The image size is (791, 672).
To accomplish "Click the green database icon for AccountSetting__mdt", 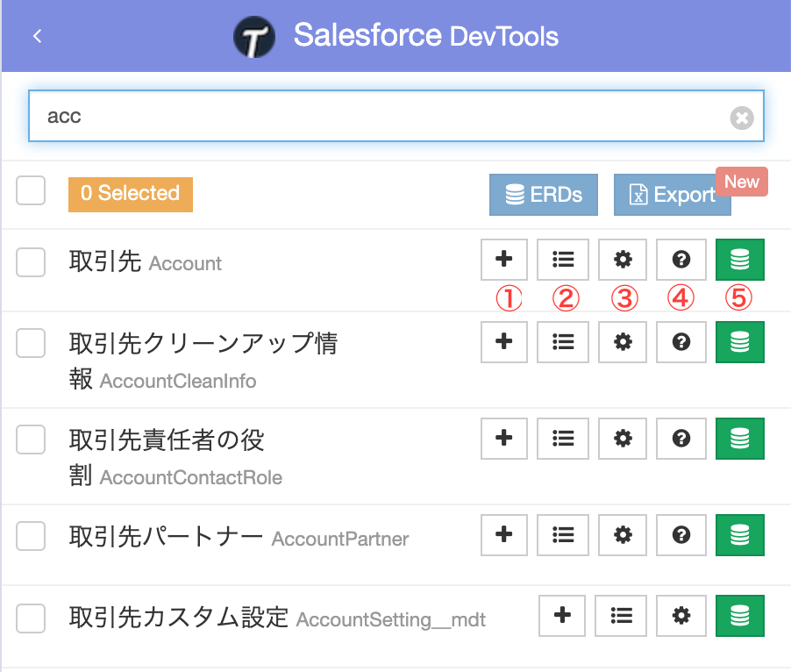I will [740, 616].
